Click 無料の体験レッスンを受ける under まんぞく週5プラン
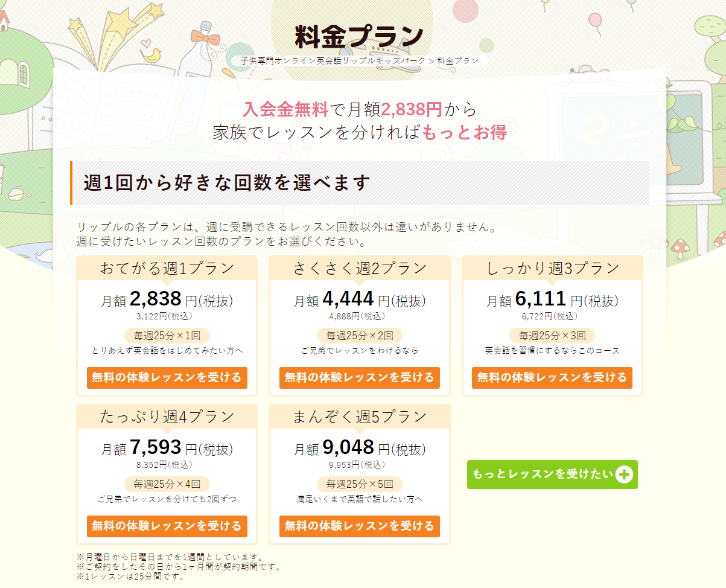Viewport: 726px width, 588px height. pyautogui.click(x=360, y=526)
